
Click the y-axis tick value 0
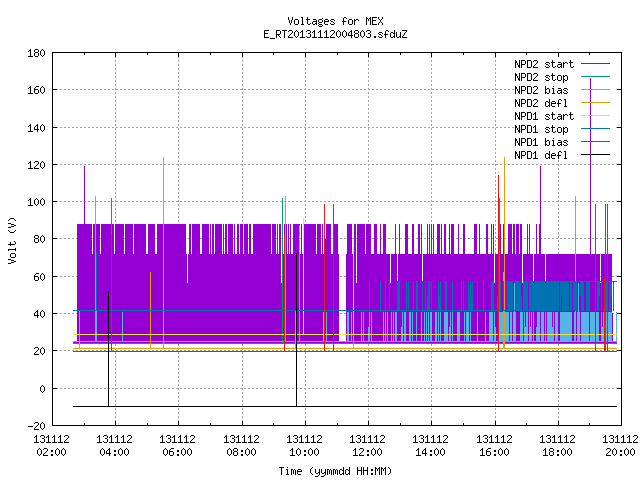pyautogui.click(x=42, y=389)
